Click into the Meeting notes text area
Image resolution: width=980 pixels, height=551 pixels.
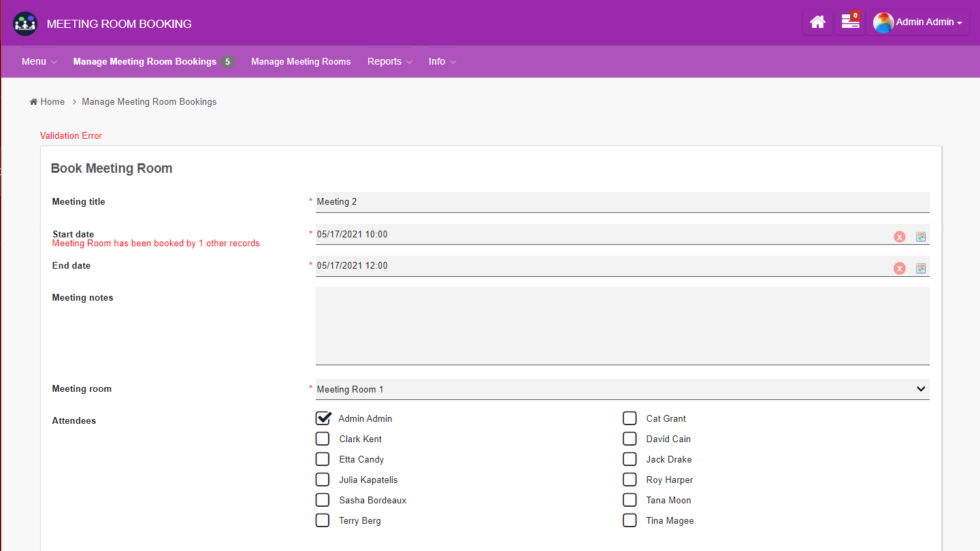(622, 326)
